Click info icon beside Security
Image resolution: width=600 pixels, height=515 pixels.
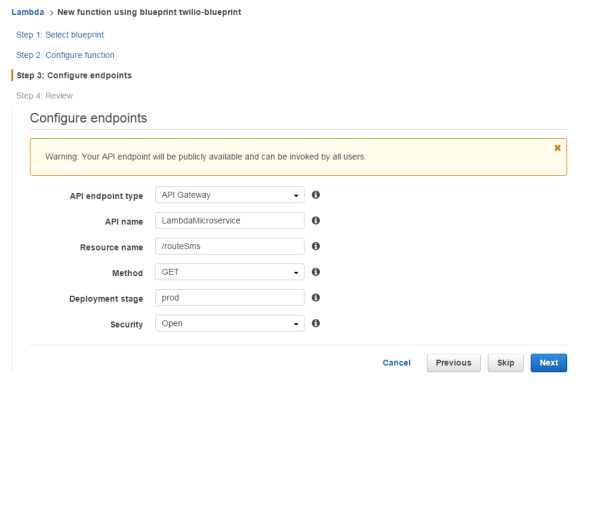click(316, 323)
